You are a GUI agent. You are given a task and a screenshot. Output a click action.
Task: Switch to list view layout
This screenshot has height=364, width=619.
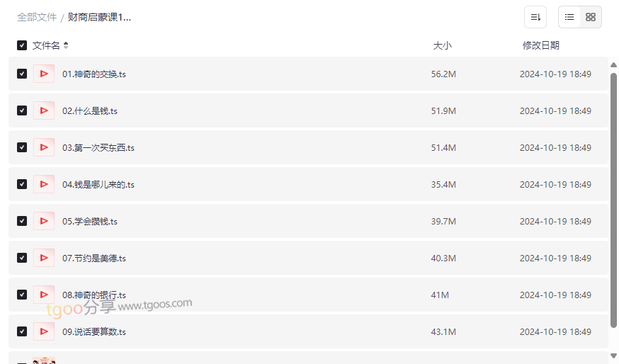point(569,17)
